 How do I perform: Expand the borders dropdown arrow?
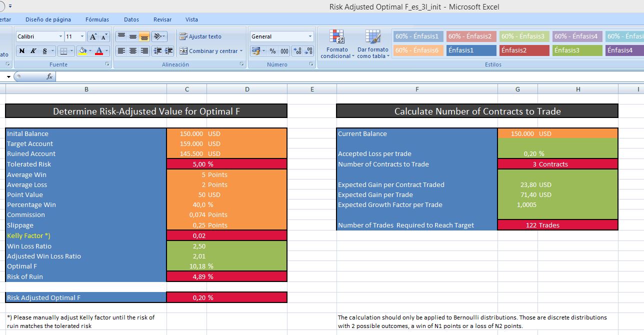[x=71, y=51]
